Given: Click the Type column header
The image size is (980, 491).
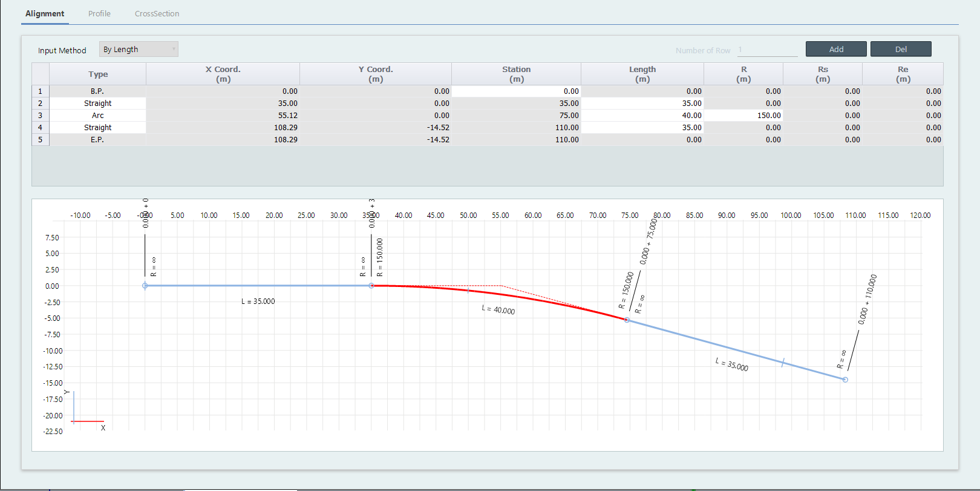Looking at the screenshot, I should 98,74.
